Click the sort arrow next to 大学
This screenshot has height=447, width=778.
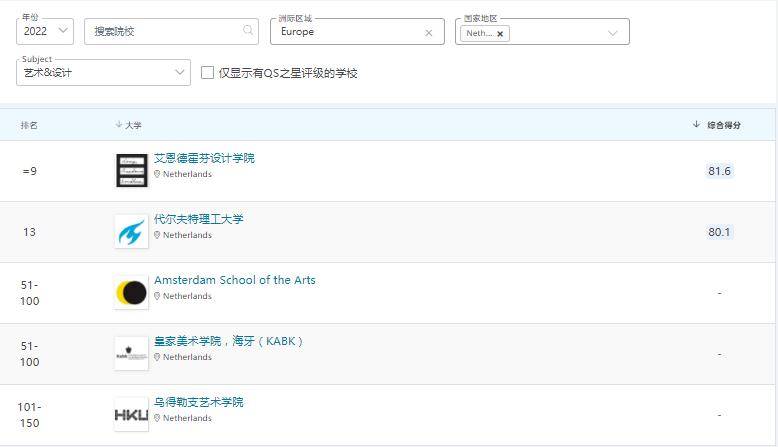click(x=119, y=125)
